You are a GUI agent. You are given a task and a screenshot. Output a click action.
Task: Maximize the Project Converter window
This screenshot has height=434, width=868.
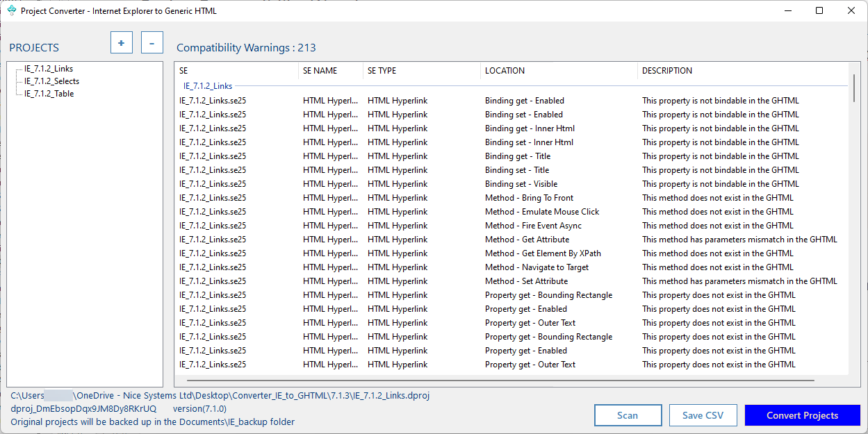[x=819, y=10]
